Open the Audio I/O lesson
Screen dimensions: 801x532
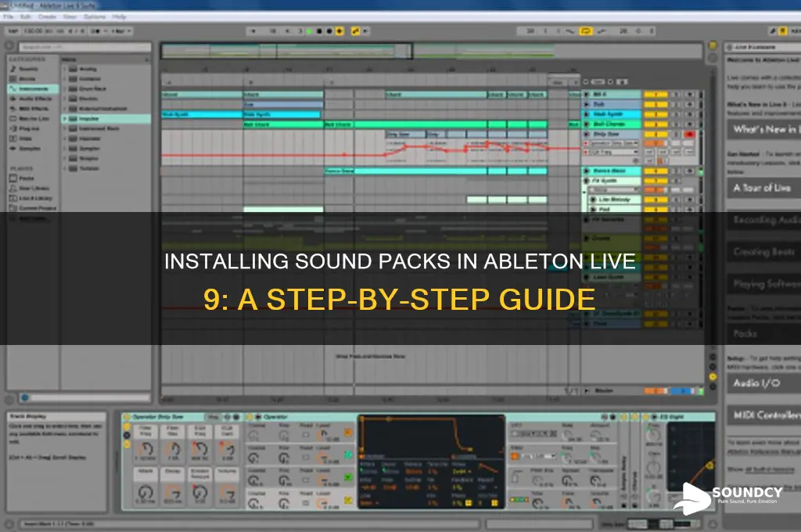tap(764, 383)
